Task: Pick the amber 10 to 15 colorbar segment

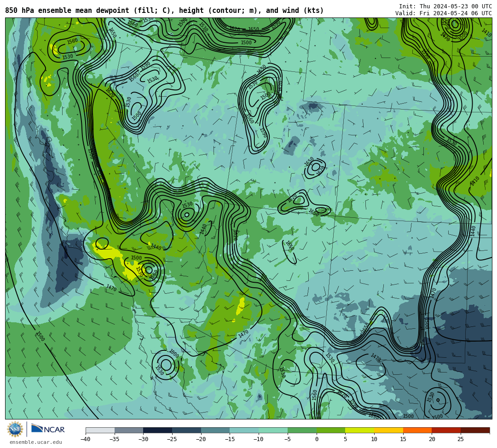Action: click(x=388, y=430)
